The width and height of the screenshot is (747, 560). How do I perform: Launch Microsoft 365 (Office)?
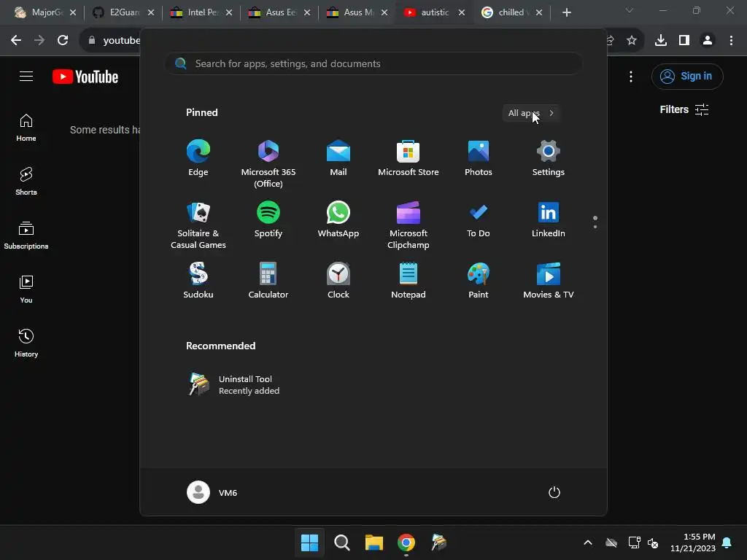click(268, 163)
